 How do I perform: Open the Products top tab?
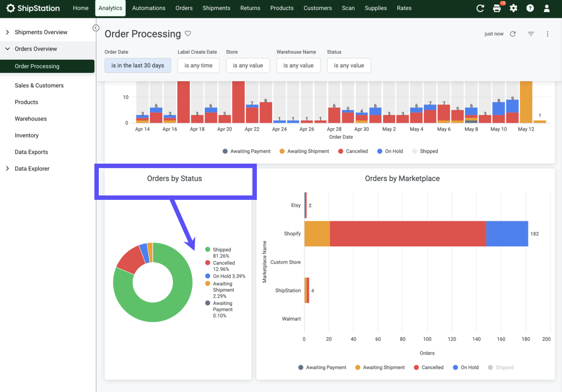[282, 8]
